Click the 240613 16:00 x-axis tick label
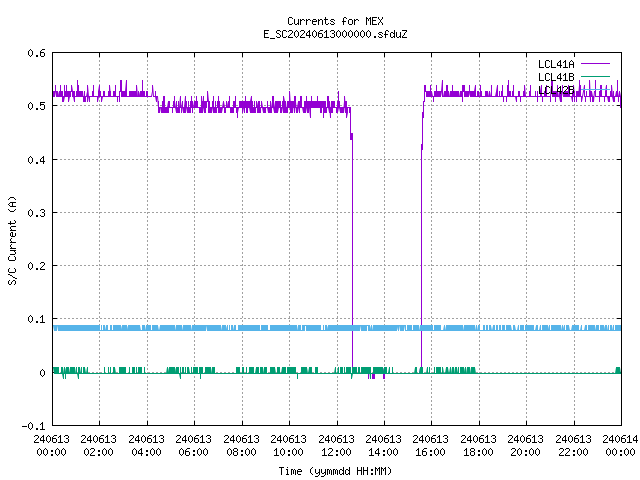640x480 pixels. (430, 445)
